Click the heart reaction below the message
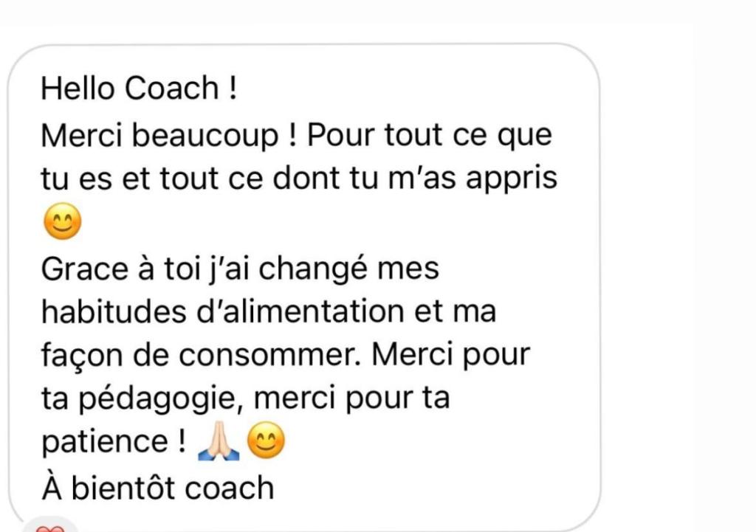 pos(50,527)
